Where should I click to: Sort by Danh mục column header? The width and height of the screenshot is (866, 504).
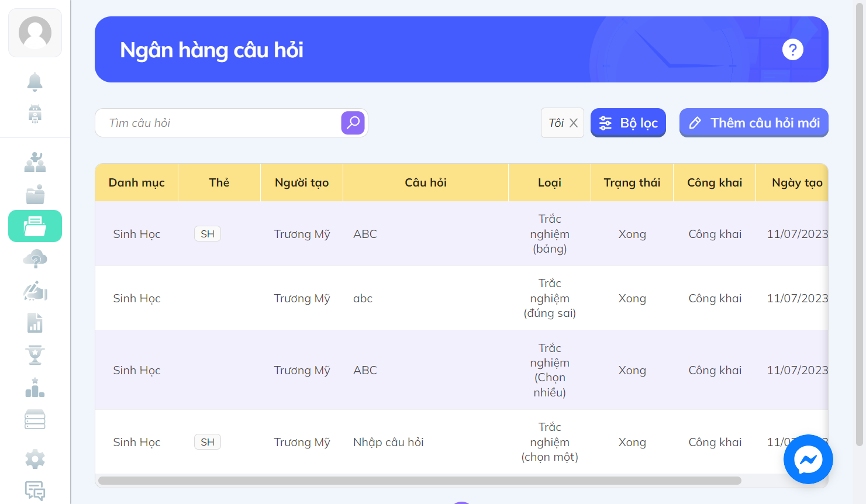pyautogui.click(x=137, y=182)
